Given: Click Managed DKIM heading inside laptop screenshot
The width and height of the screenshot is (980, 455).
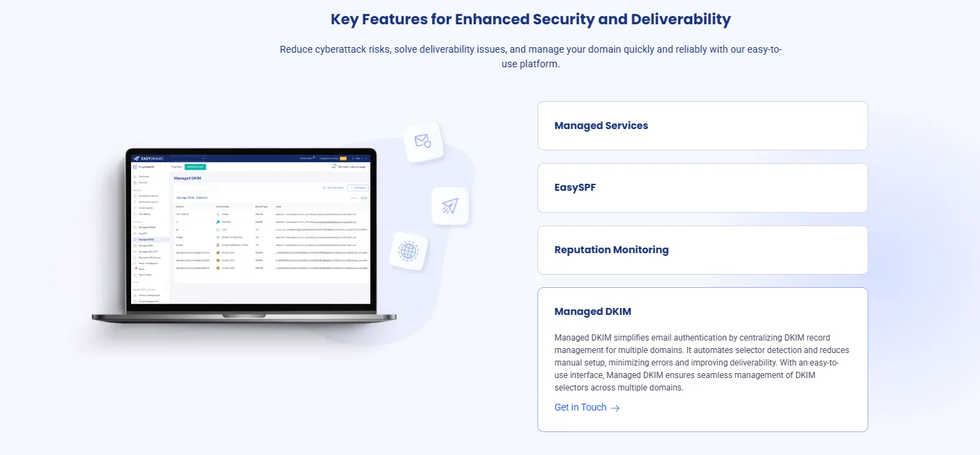Looking at the screenshot, I should coord(187,179).
